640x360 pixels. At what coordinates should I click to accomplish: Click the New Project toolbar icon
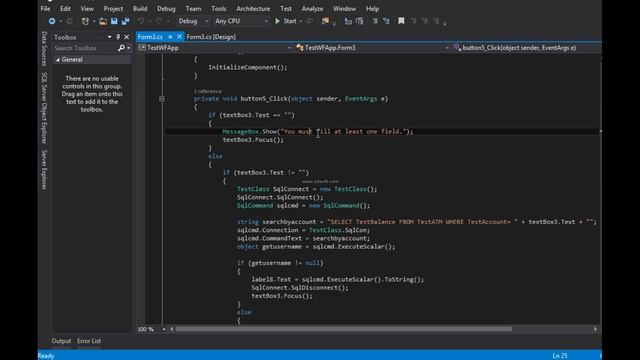85,21
